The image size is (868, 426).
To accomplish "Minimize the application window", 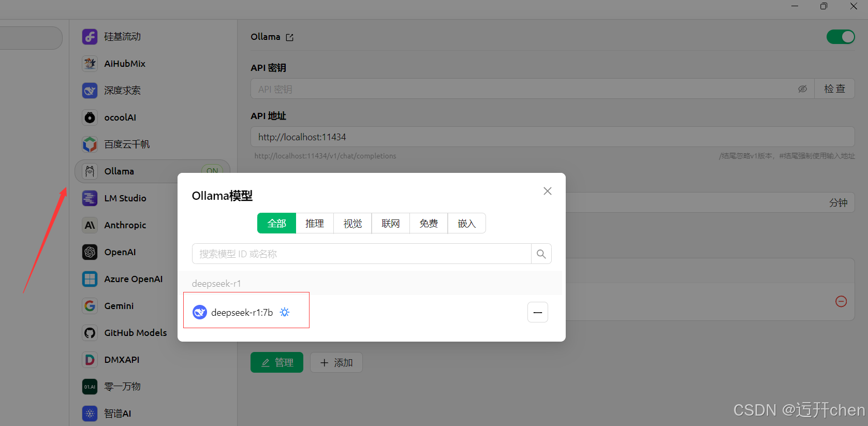I will 795,6.
